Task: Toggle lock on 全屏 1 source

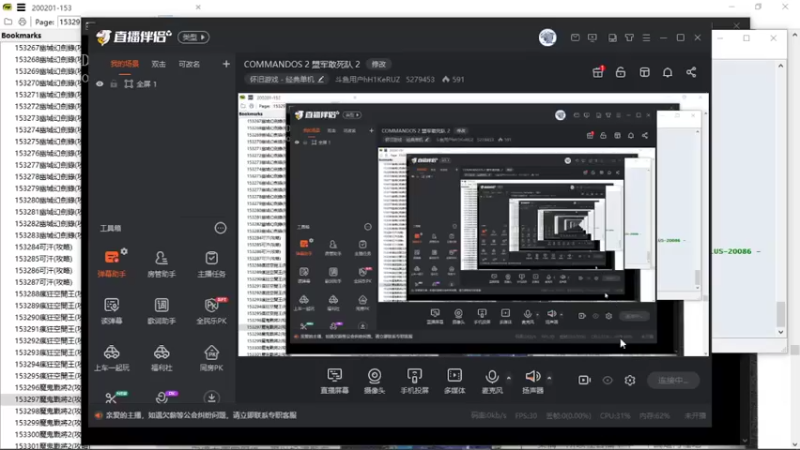Action: (114, 84)
